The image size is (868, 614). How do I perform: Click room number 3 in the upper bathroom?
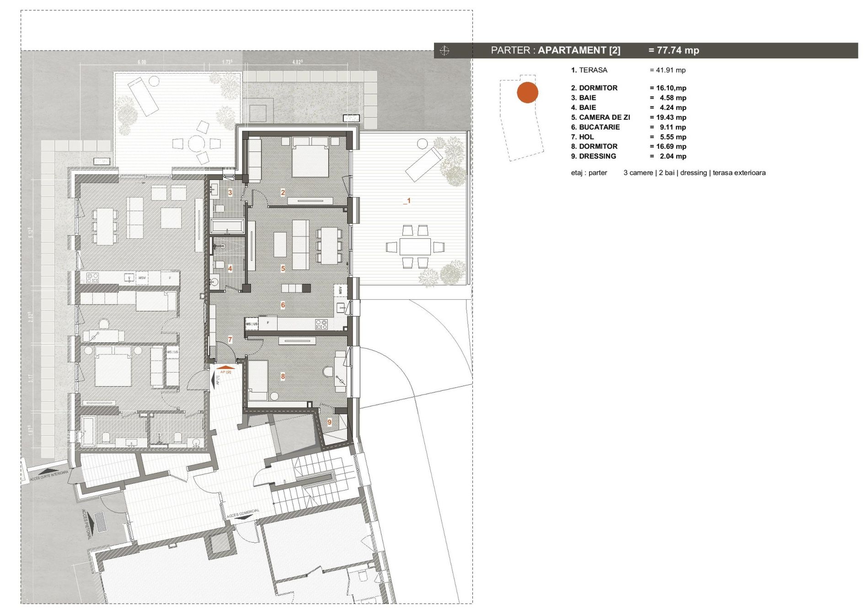point(230,193)
